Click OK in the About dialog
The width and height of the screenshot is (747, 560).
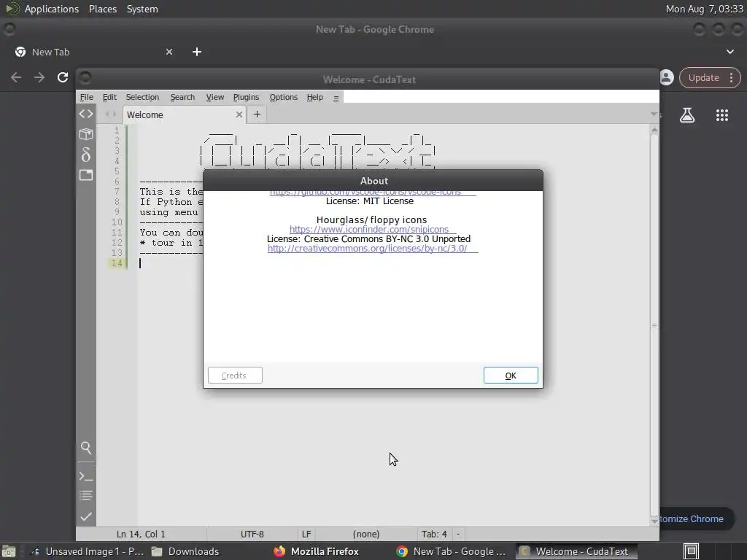[511, 376]
